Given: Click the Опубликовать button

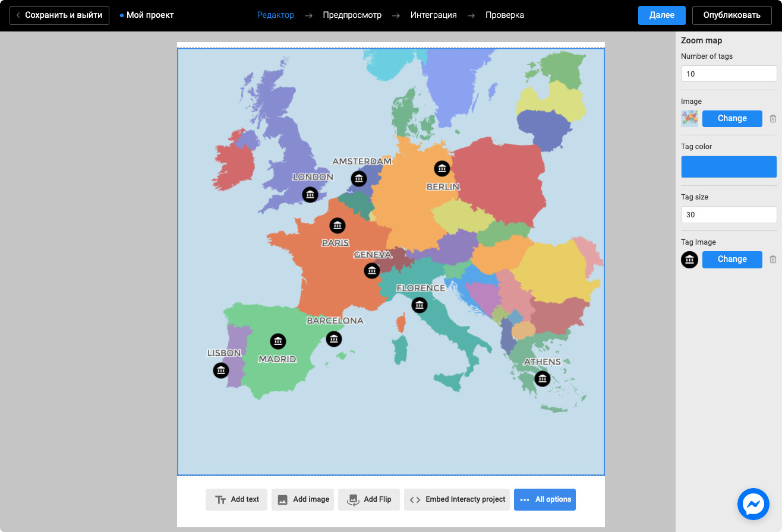Looking at the screenshot, I should pos(731,15).
